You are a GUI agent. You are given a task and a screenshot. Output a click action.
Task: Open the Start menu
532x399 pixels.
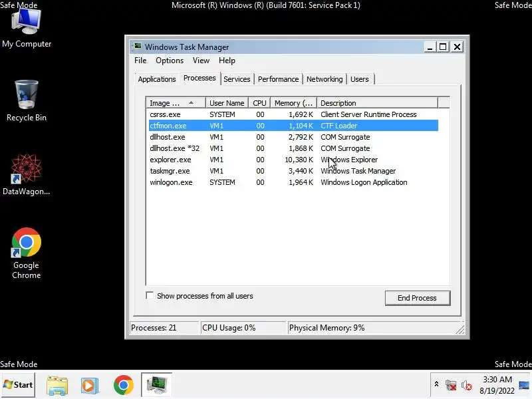pos(18,385)
